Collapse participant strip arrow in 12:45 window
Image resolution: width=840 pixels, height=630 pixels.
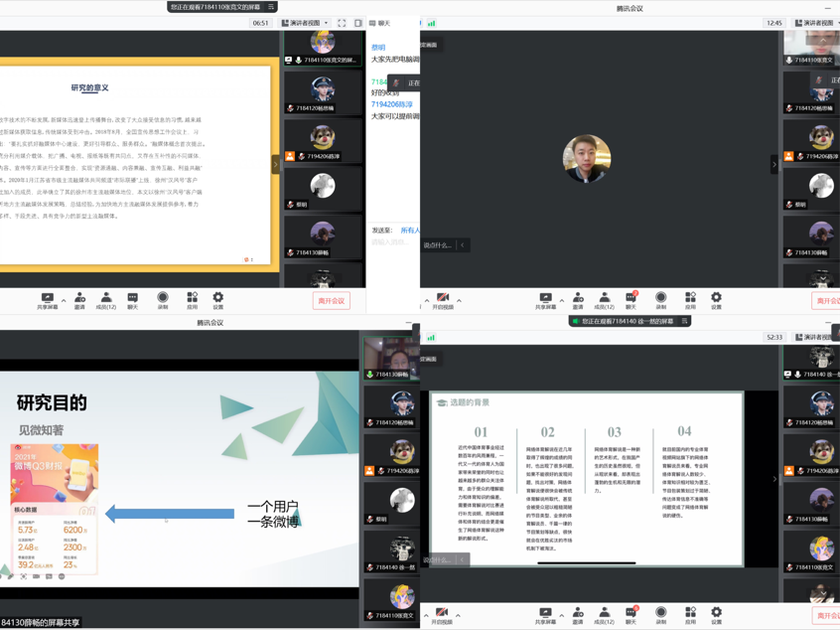coord(774,164)
